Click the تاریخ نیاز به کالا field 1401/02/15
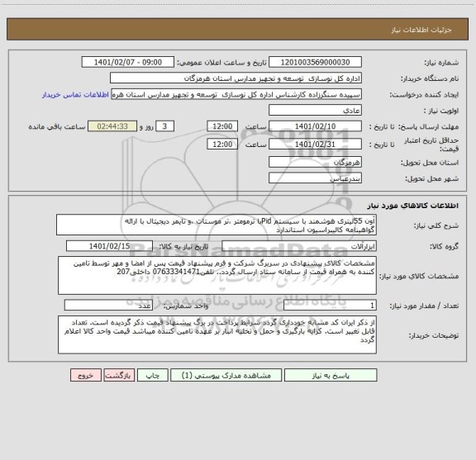476x460 pixels. pyautogui.click(x=109, y=246)
